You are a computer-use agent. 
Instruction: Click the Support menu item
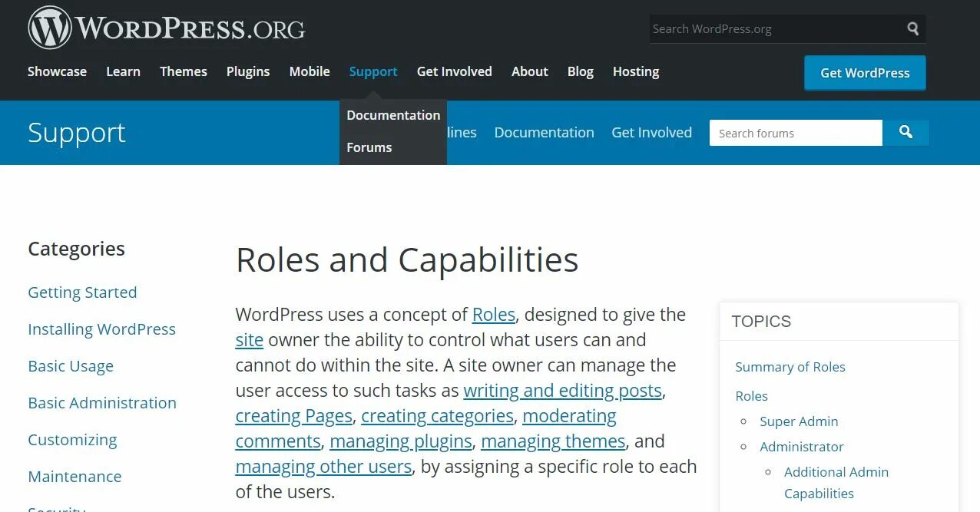(x=373, y=71)
